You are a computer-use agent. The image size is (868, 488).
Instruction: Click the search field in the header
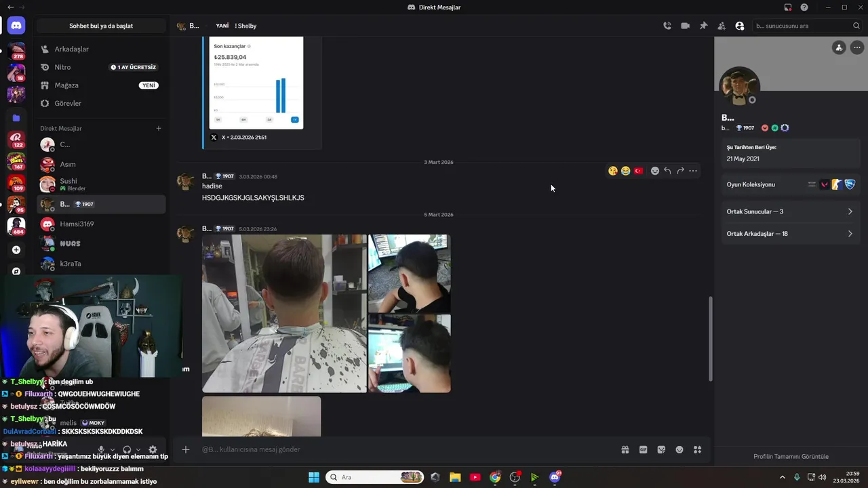coord(807,26)
